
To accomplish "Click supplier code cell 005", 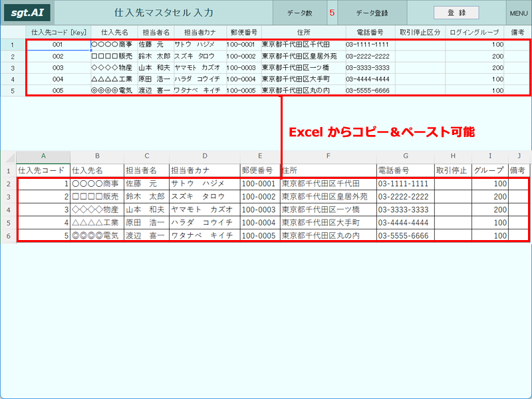I will 59,90.
